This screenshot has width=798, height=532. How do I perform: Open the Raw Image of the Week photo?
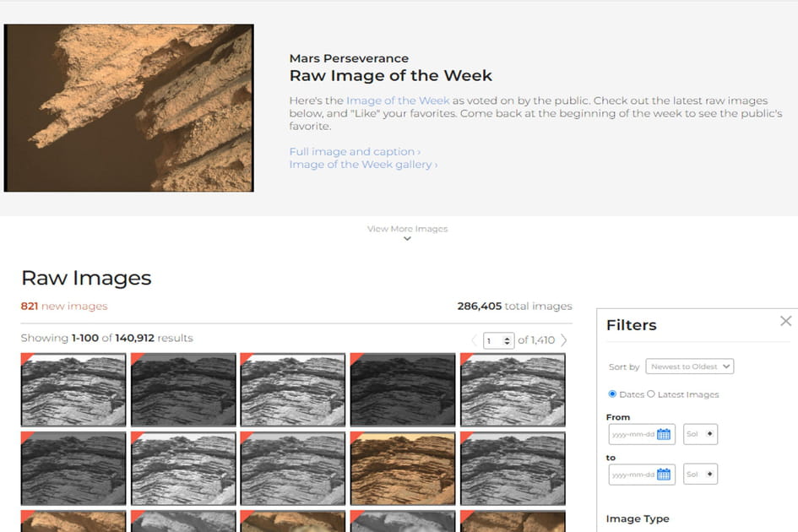pyautogui.click(x=128, y=108)
